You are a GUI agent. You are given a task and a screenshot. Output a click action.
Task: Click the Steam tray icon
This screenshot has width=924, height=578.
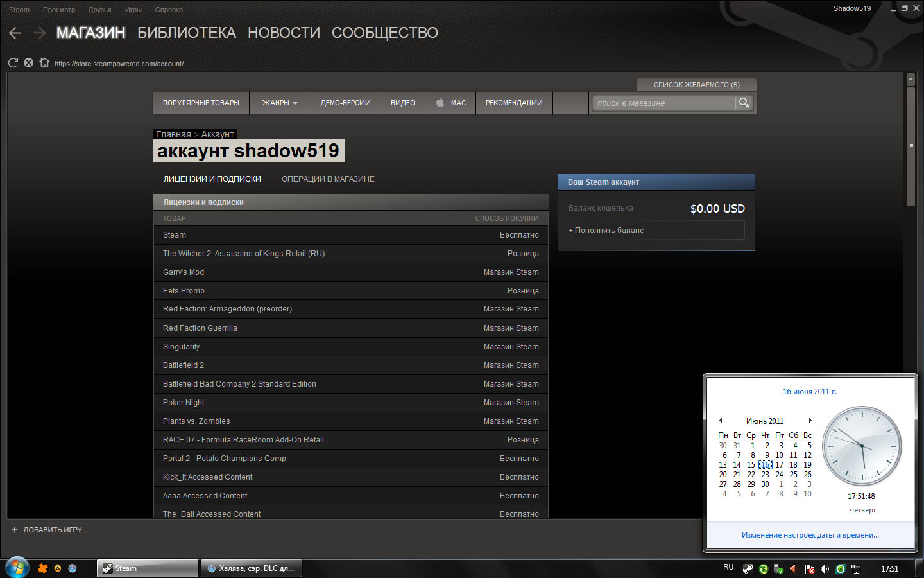(748, 569)
